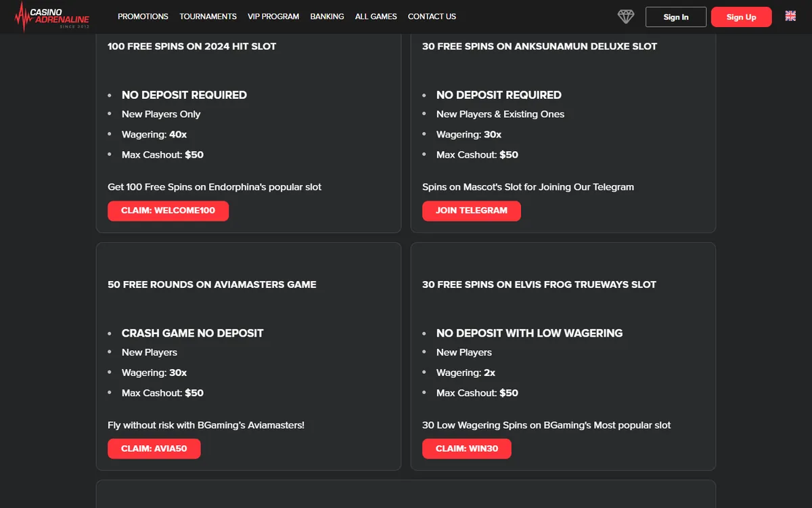The width and height of the screenshot is (812, 508).
Task: Click No Deposit With Low Wagering text
Action: [530, 333]
